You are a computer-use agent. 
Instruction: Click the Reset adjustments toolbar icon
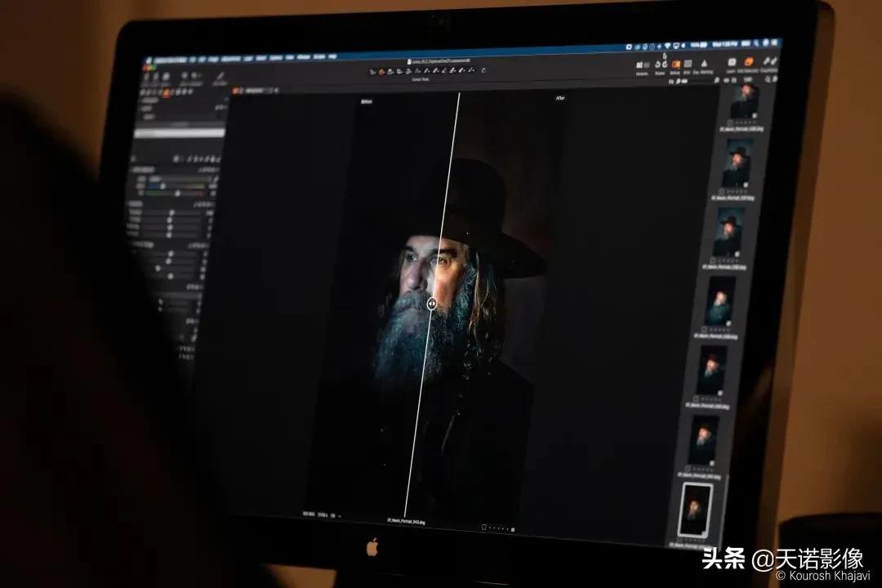(x=661, y=65)
